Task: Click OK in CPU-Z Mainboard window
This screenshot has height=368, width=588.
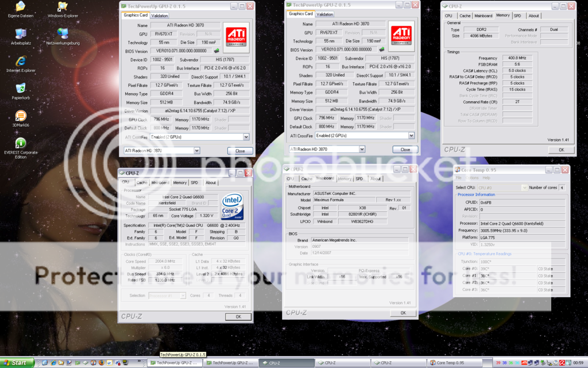Action: 403,312
